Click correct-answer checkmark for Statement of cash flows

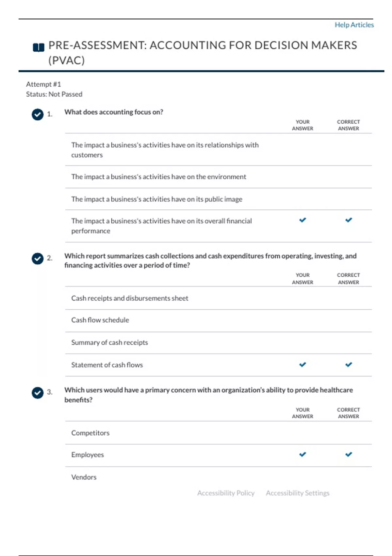pyautogui.click(x=349, y=365)
